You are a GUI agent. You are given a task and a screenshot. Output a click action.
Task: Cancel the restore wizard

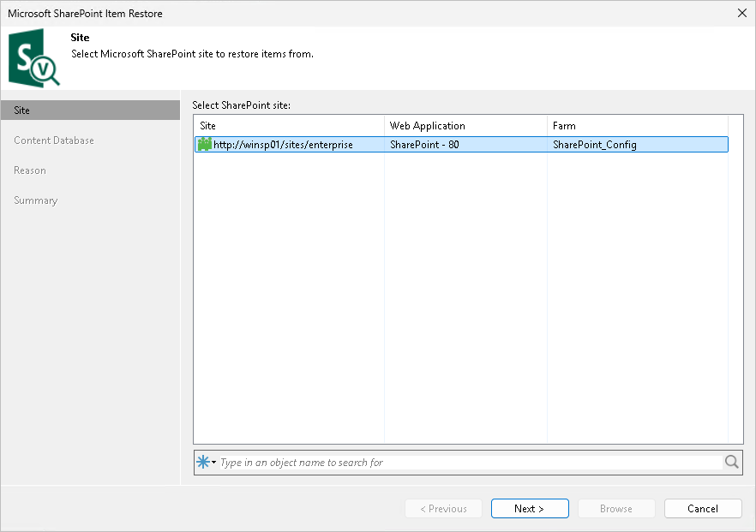(x=703, y=508)
